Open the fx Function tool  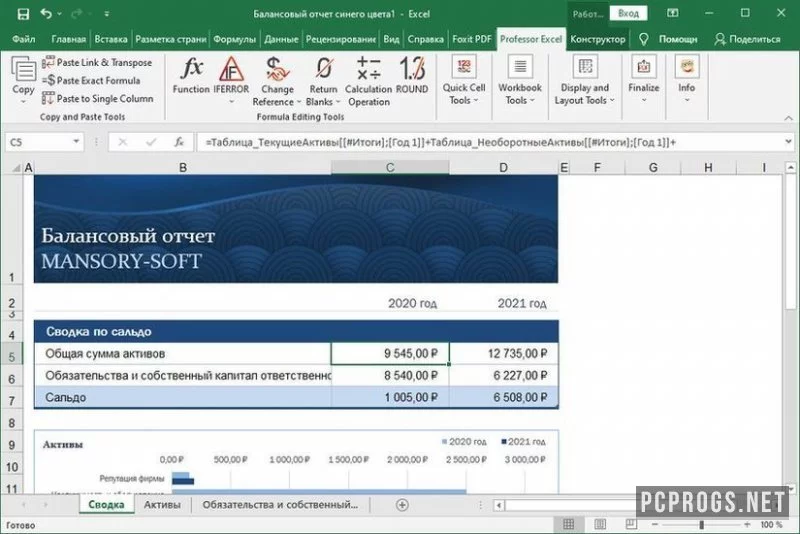[x=191, y=75]
